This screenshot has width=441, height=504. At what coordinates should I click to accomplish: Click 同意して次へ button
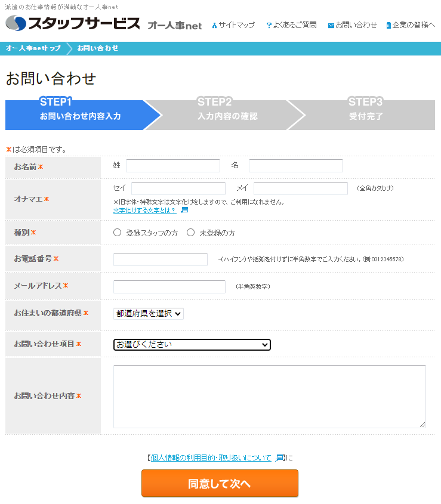click(220, 484)
